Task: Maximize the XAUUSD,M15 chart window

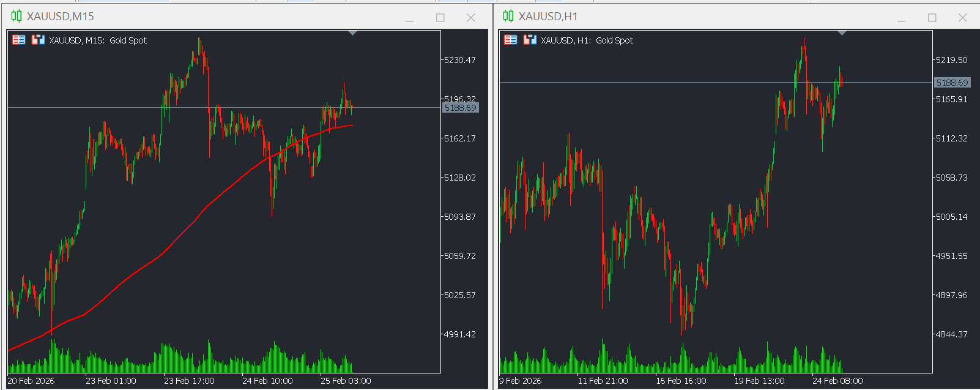Action: pyautogui.click(x=440, y=18)
